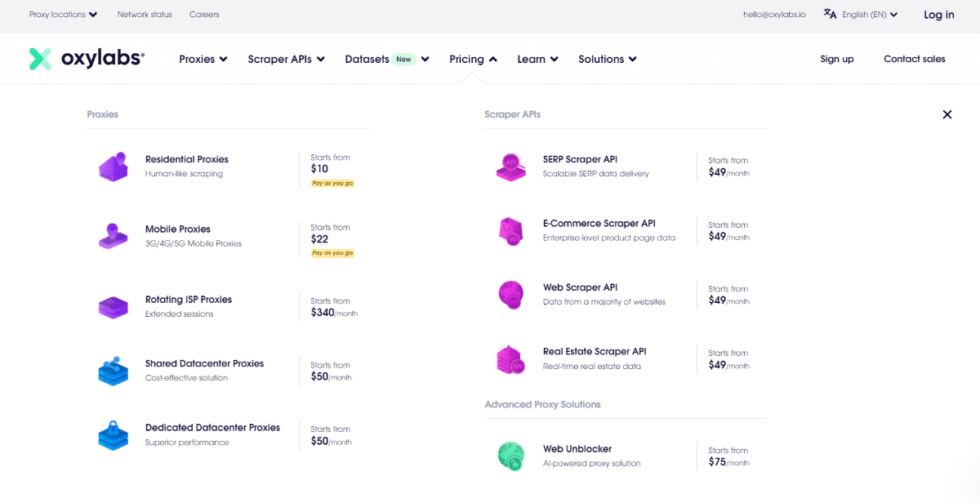This screenshot has width=980, height=503.
Task: Click the Web Scraper API icon
Action: pos(511,295)
